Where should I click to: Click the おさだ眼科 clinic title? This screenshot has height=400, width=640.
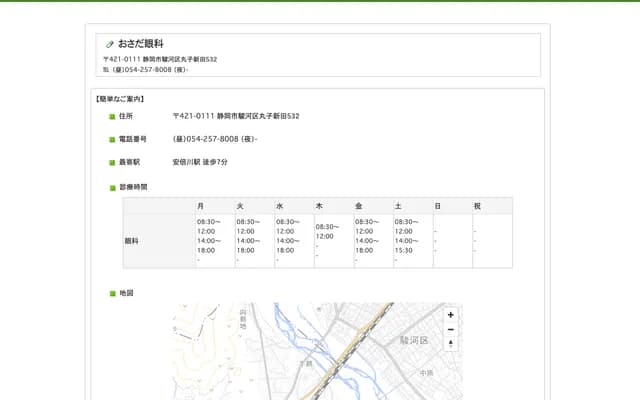pos(140,44)
